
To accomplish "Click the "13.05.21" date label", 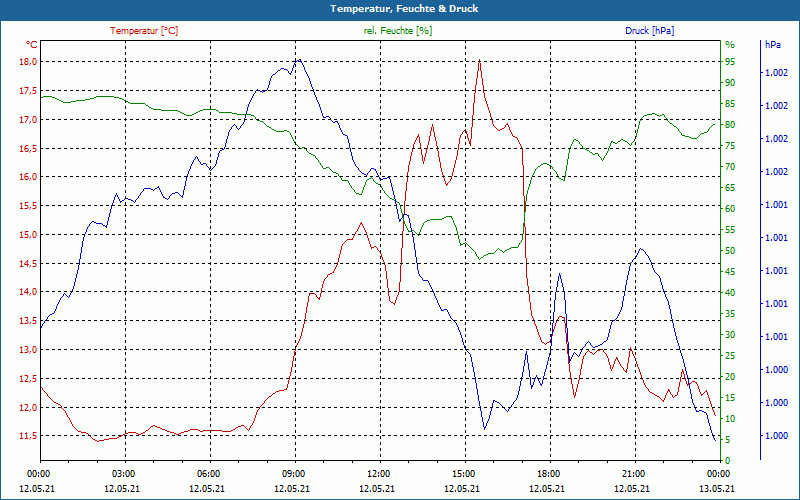I will (718, 488).
